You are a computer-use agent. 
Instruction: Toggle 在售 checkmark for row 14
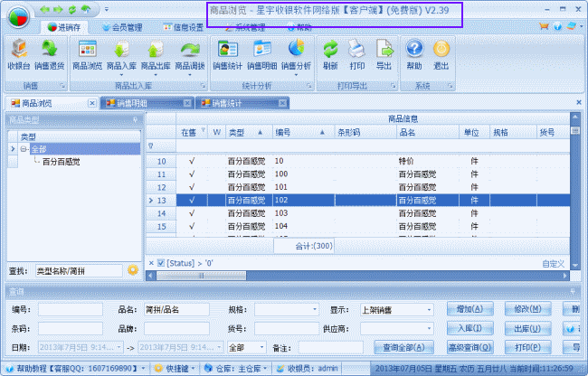[192, 213]
